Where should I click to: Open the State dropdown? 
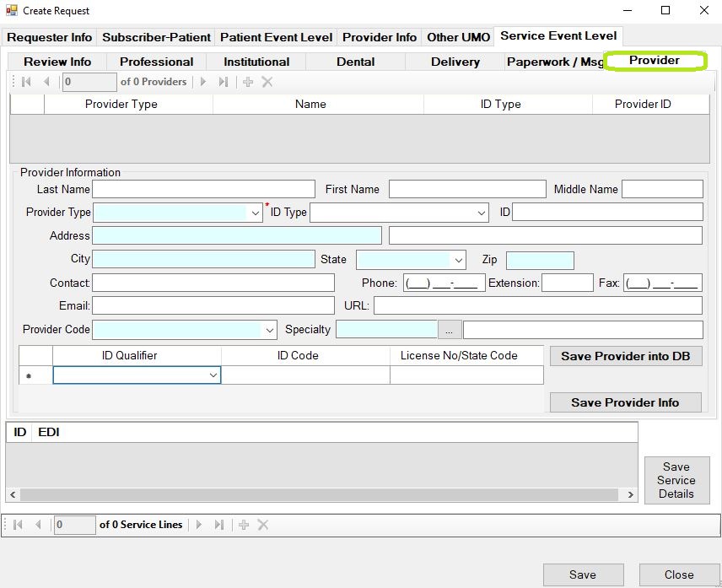pos(459,260)
